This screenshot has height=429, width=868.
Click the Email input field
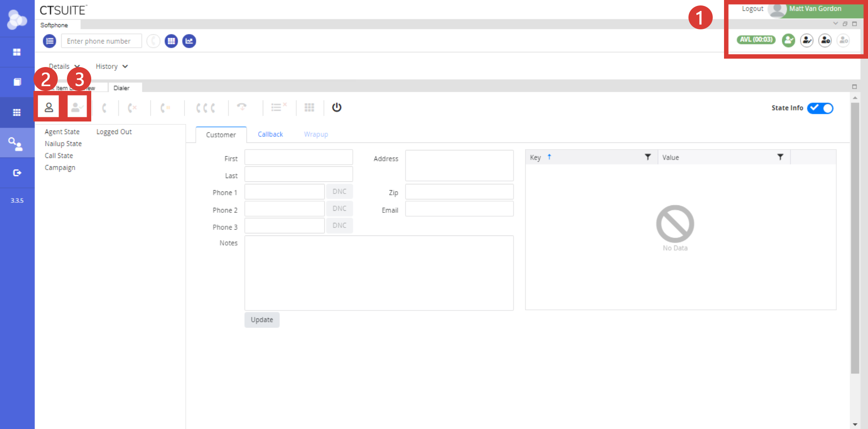click(x=460, y=209)
